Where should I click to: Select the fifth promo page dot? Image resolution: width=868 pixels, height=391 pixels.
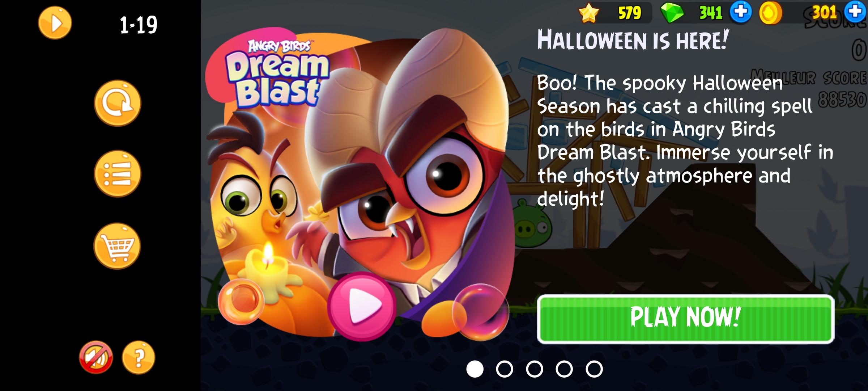(x=594, y=369)
